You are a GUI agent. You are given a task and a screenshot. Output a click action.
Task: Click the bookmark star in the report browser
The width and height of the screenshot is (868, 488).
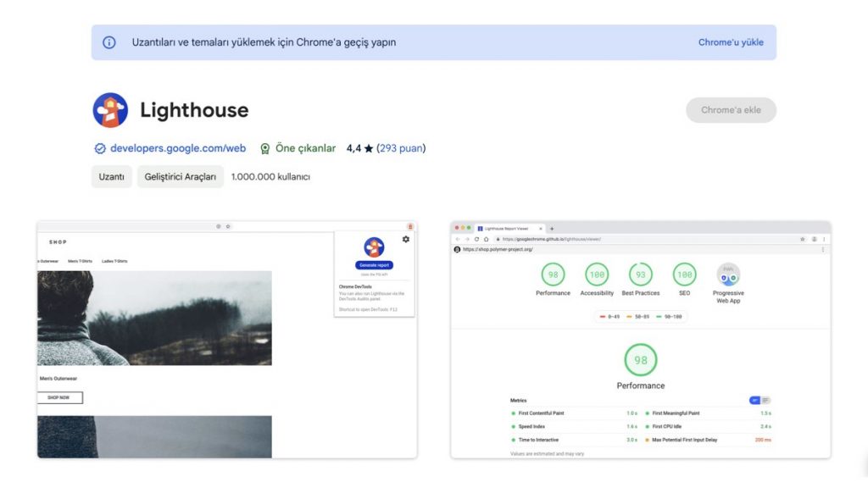tap(802, 239)
